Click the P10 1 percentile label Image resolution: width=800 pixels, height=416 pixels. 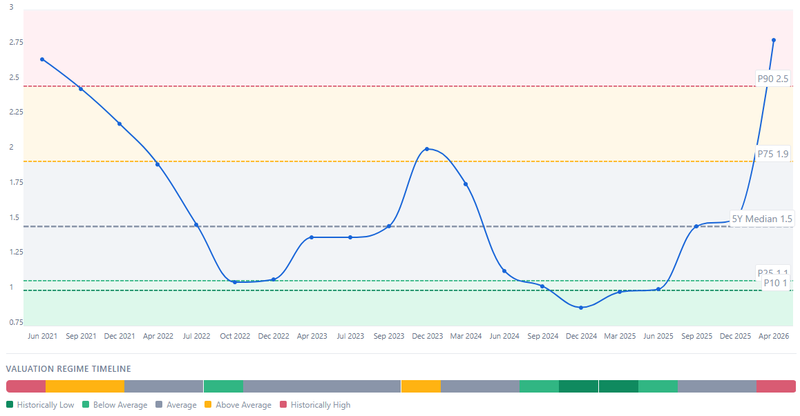pos(775,283)
